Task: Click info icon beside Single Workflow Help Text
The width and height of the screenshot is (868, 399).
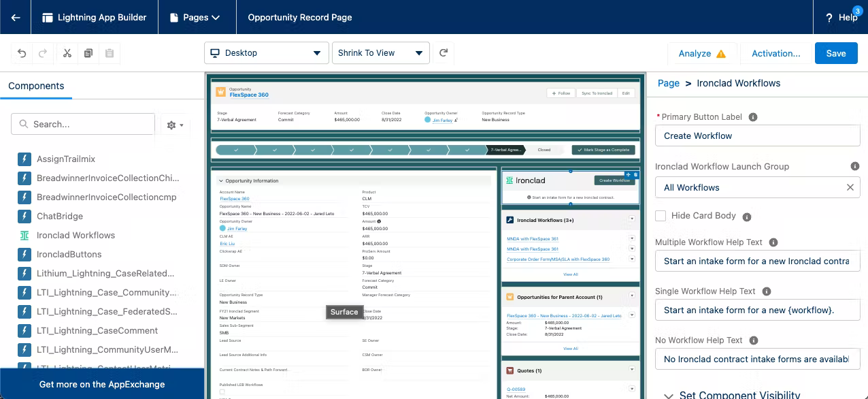Action: point(767,291)
